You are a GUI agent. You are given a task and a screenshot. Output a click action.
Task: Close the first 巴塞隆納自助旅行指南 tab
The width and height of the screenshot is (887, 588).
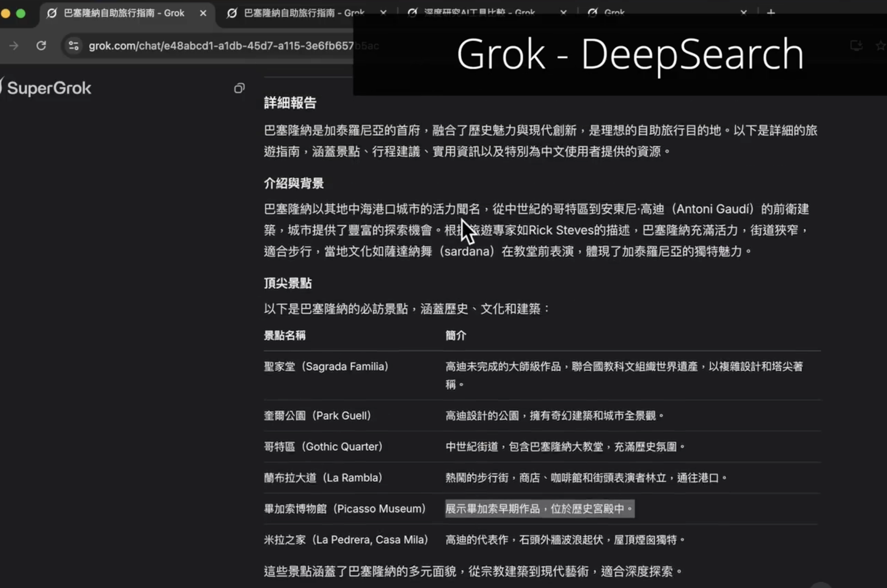(x=203, y=13)
